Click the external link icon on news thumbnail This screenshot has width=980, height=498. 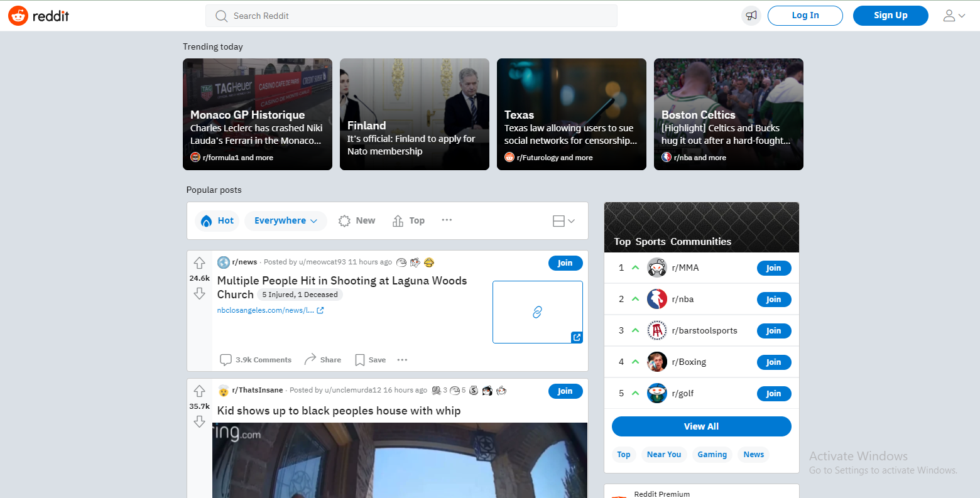point(577,337)
